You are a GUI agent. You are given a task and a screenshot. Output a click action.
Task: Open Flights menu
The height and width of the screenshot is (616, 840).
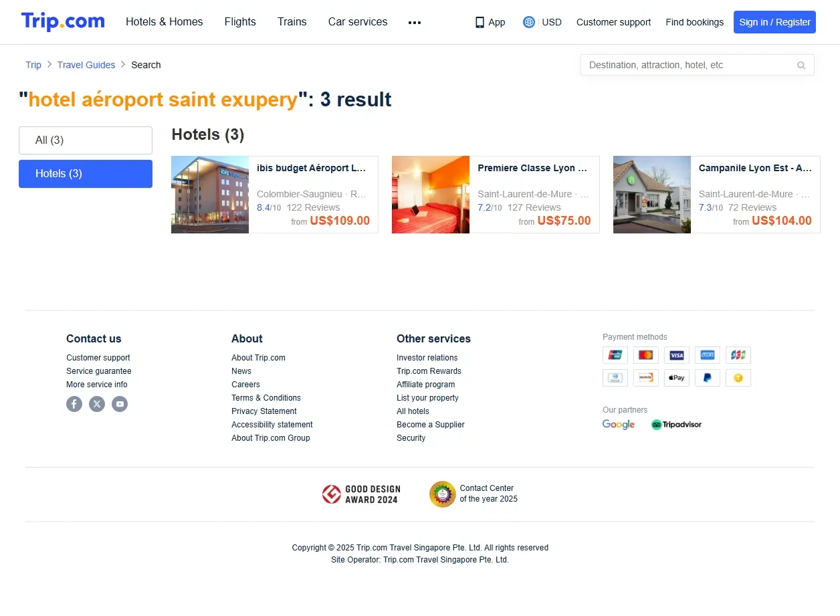tap(240, 22)
